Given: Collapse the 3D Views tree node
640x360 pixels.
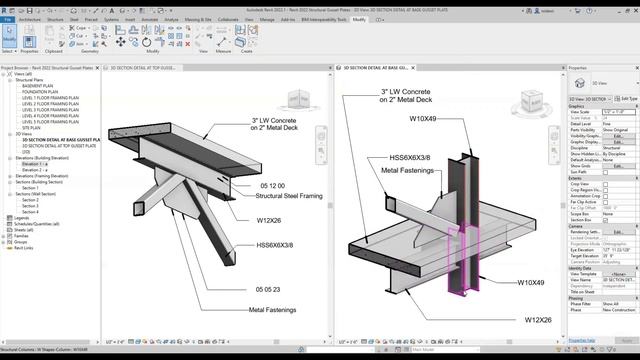Looking at the screenshot, I should pyautogui.click(x=10, y=134).
